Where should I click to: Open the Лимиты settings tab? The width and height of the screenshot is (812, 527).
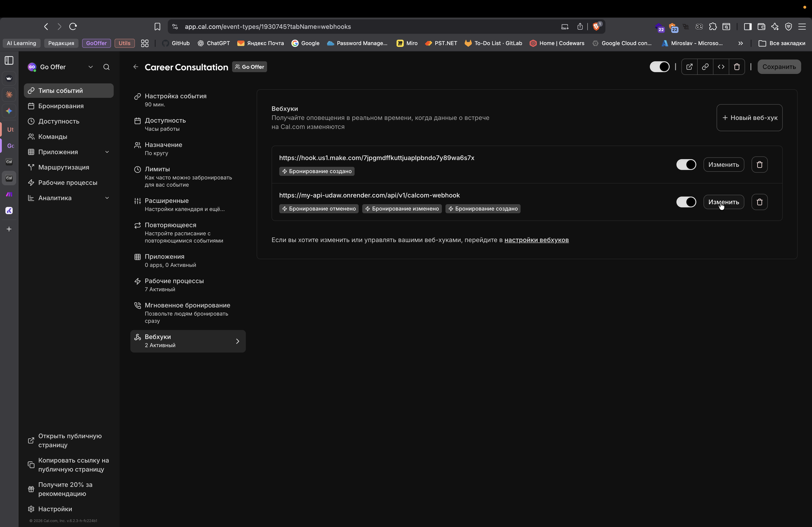click(x=157, y=170)
